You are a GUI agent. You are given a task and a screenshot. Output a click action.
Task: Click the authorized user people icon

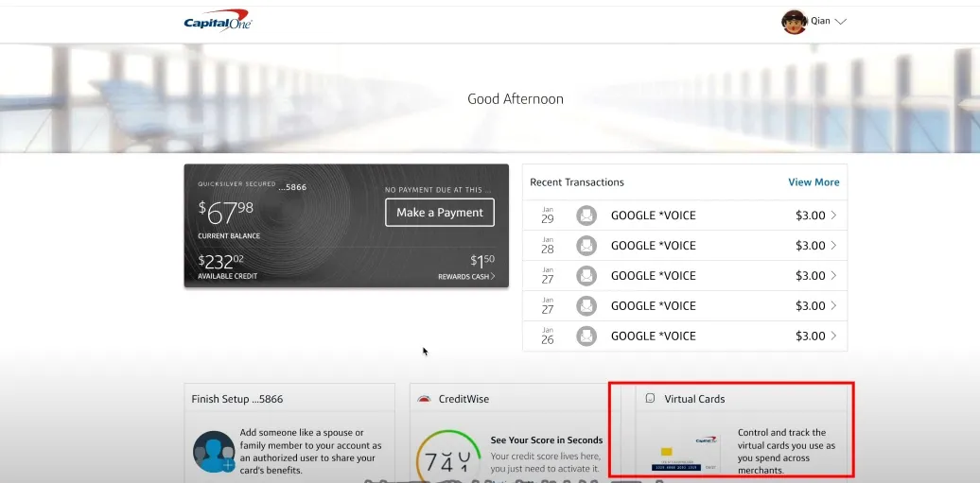pyautogui.click(x=213, y=452)
